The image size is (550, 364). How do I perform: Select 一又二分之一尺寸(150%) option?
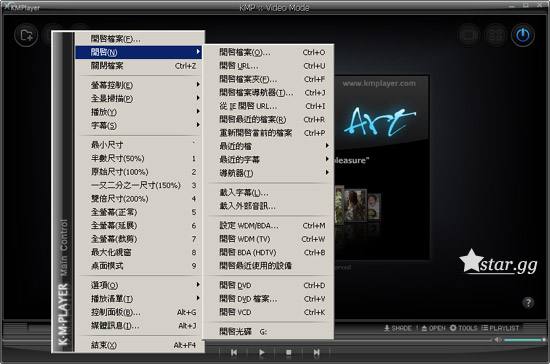pyautogui.click(x=140, y=185)
